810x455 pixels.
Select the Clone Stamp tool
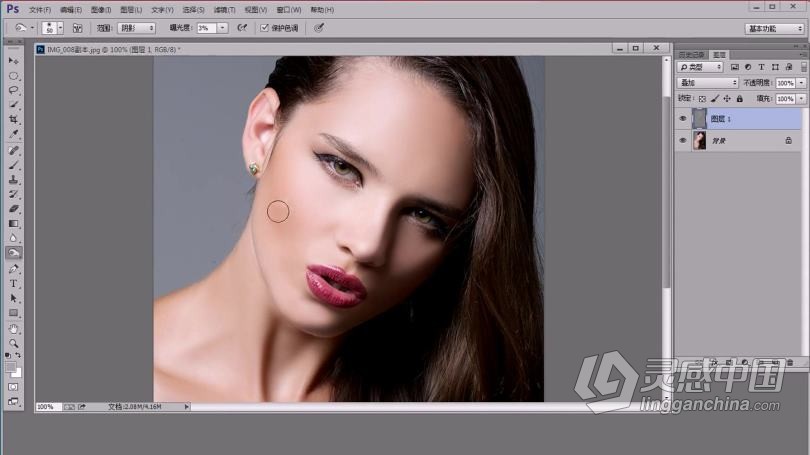tap(13, 180)
